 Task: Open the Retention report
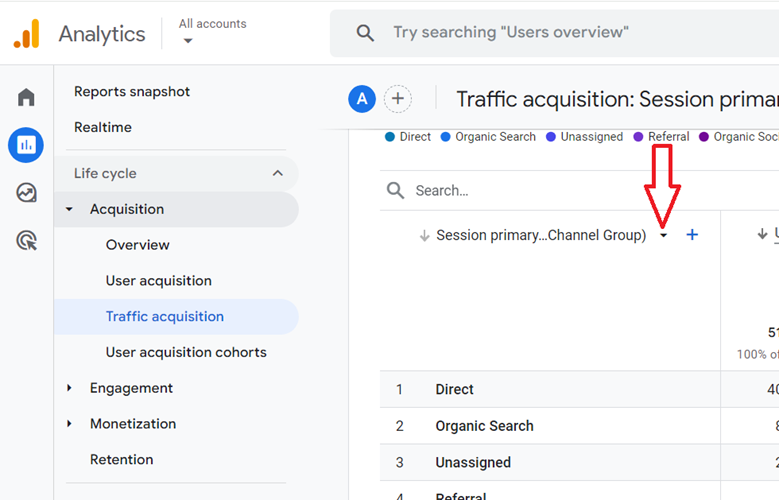click(121, 460)
